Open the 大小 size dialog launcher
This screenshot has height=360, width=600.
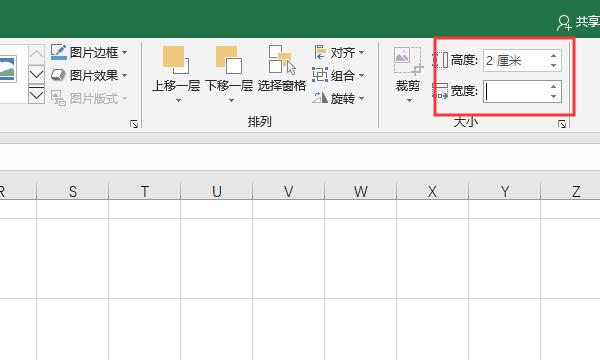pyautogui.click(x=562, y=124)
